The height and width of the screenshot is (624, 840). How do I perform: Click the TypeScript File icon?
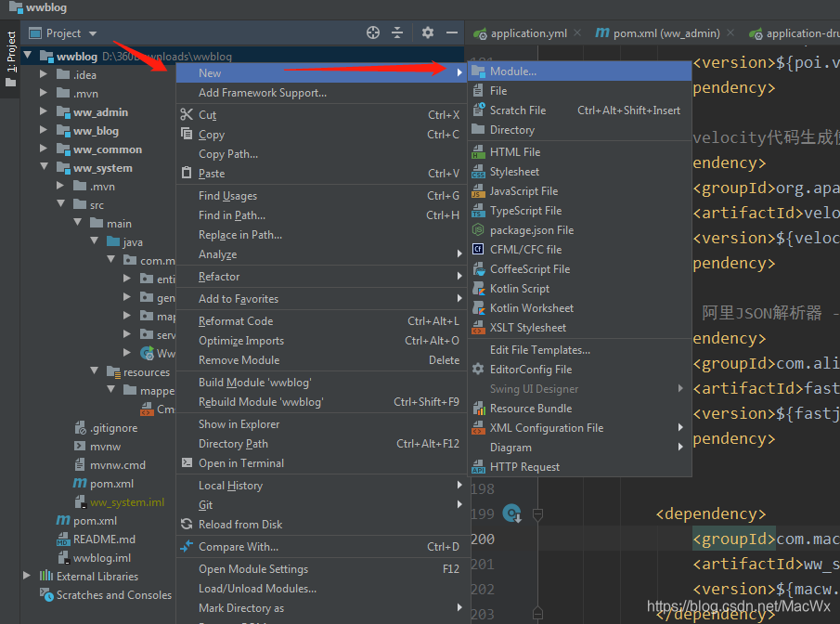click(478, 211)
